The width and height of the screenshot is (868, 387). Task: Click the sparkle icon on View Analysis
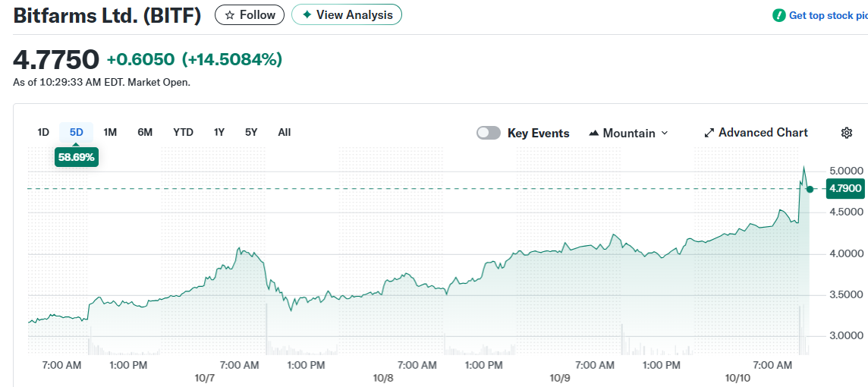307,15
